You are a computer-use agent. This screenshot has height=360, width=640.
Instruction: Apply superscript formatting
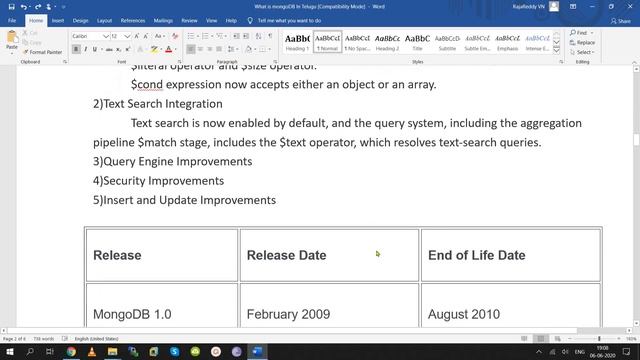pos(128,49)
